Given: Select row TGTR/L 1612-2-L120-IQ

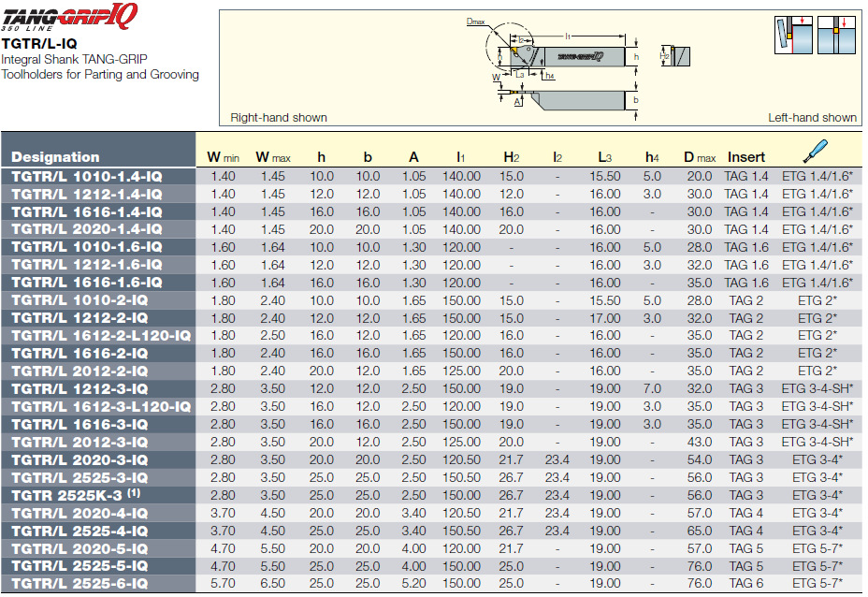Looking at the screenshot, I should 432,336.
